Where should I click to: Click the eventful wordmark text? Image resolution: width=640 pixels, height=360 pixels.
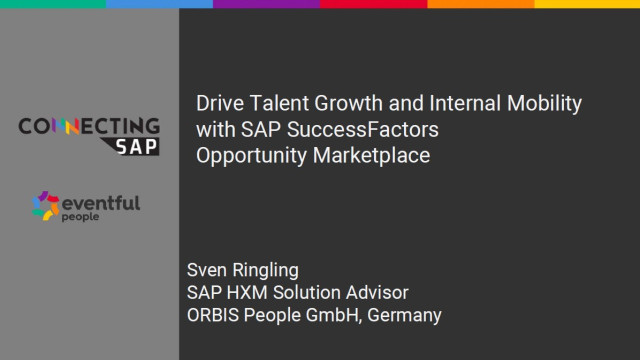[x=101, y=203]
